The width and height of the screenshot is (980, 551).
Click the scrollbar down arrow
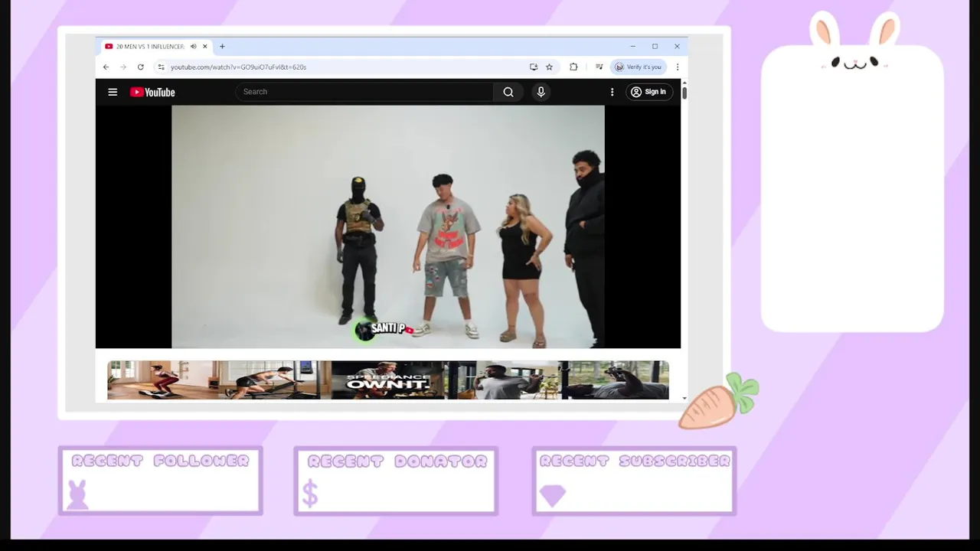(x=684, y=398)
